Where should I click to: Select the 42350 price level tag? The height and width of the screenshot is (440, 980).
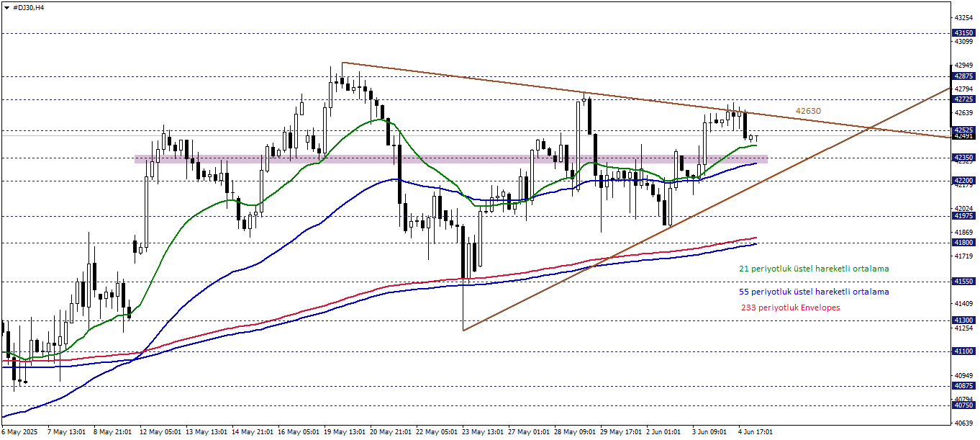(x=963, y=157)
